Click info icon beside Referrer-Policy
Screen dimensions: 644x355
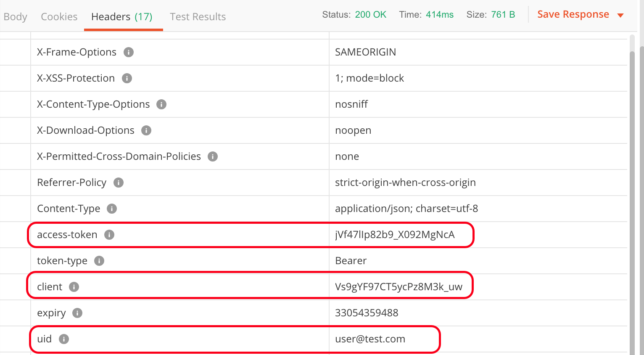click(119, 183)
